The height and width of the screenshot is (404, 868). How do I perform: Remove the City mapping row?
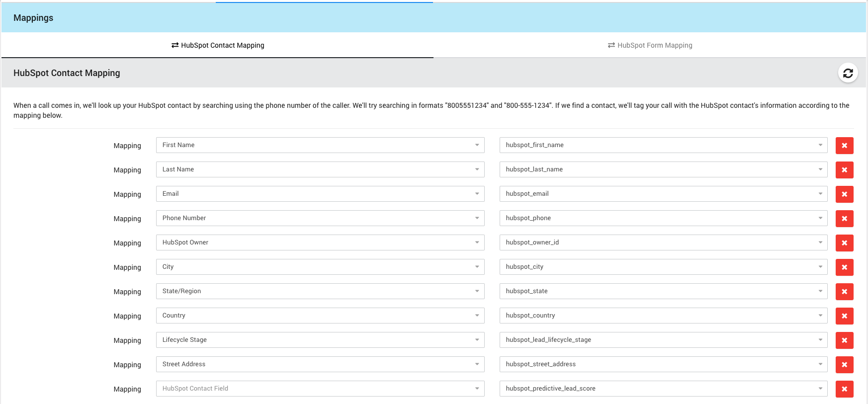click(844, 267)
